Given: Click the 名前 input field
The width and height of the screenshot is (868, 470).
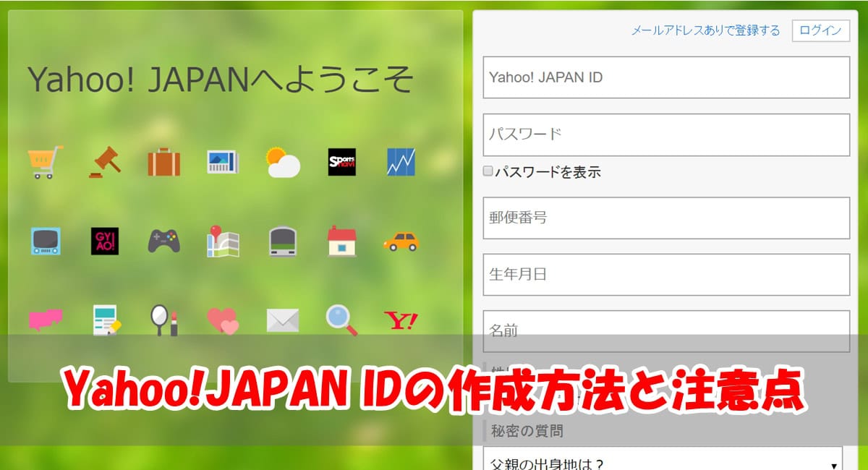Looking at the screenshot, I should coord(666,331).
